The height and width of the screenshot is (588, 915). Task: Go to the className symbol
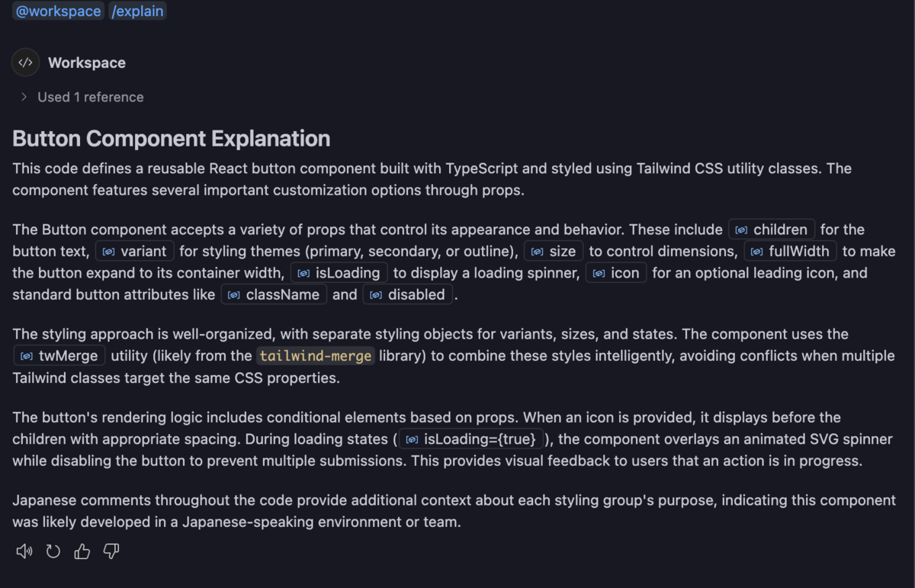tap(274, 294)
